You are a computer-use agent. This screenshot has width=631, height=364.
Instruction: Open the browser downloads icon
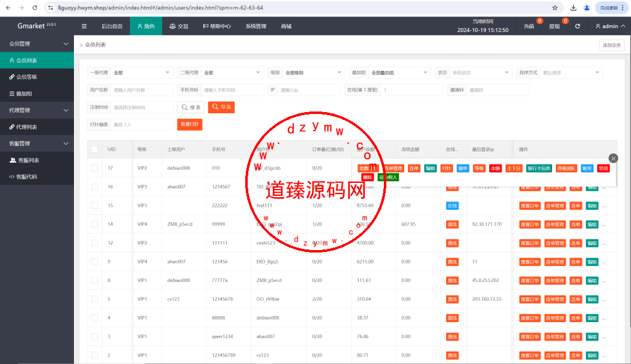tap(574, 7)
